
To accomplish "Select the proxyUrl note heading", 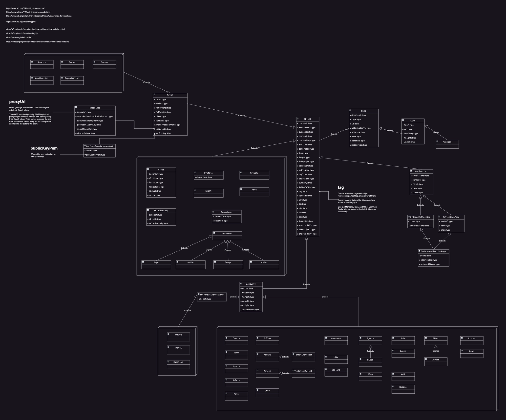I will 17,102.
